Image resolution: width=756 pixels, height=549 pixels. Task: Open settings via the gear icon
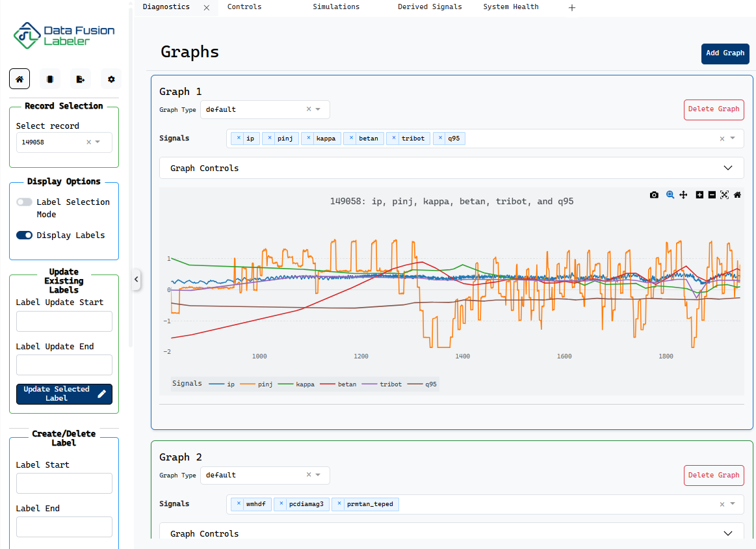pyautogui.click(x=111, y=79)
